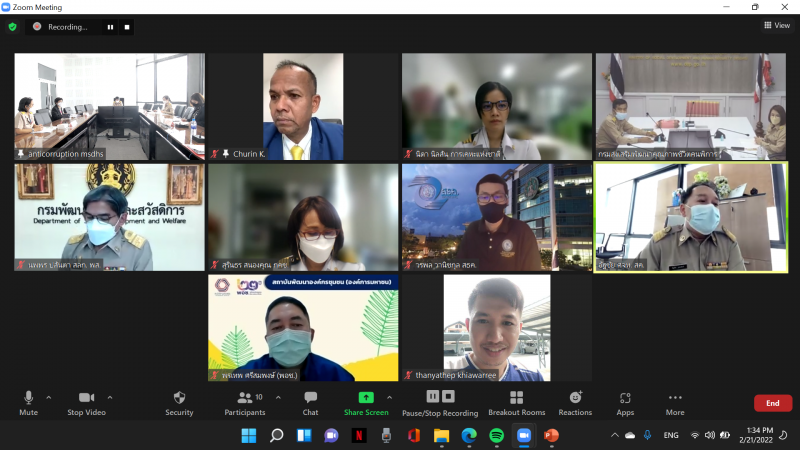
Task: Open Reactions menu
Action: (575, 403)
